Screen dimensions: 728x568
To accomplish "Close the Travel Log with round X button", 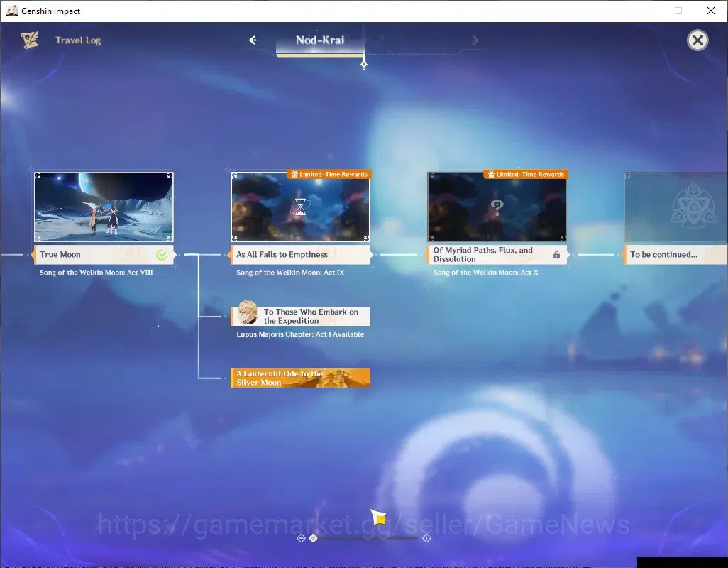I will click(697, 40).
